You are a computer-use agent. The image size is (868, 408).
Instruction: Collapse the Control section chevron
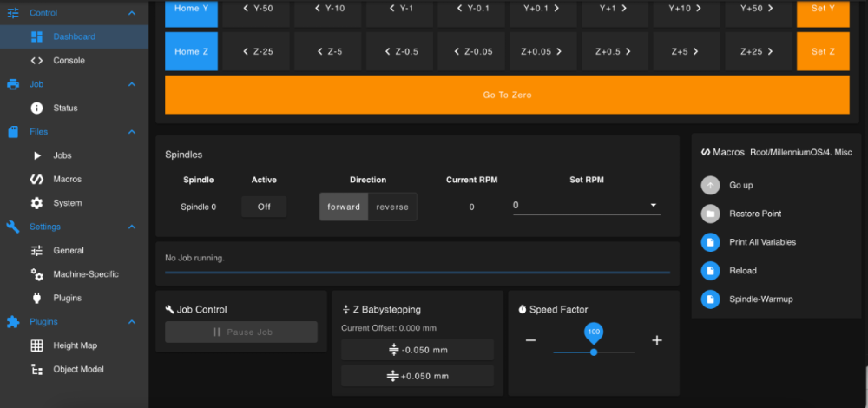click(131, 13)
